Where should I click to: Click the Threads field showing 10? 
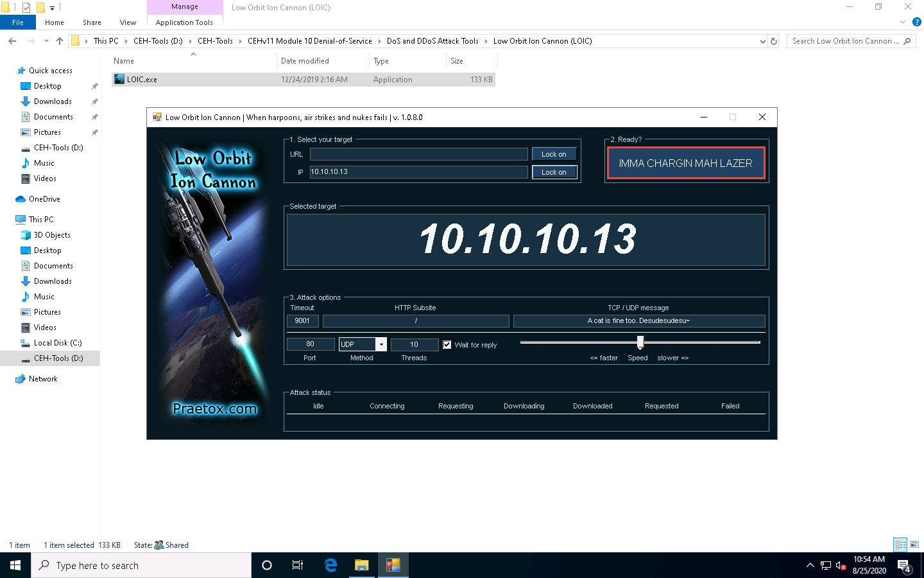(414, 344)
